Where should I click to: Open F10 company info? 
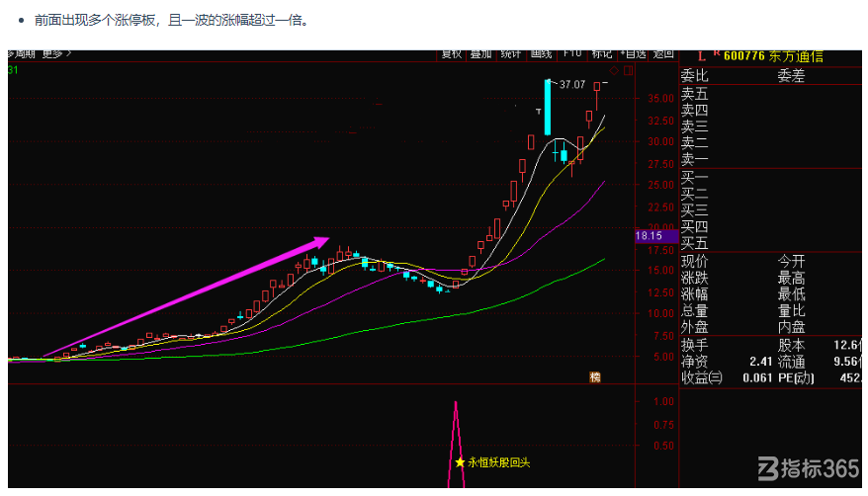[571, 53]
